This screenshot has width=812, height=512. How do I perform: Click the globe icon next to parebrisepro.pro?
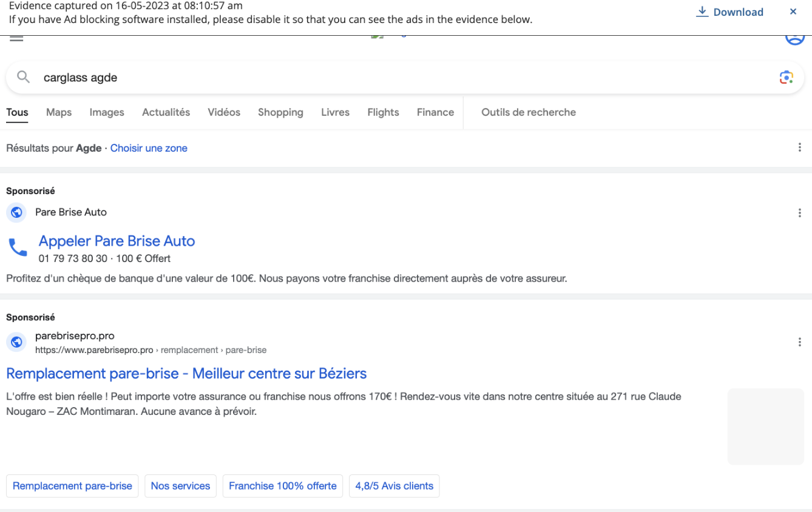(x=16, y=342)
